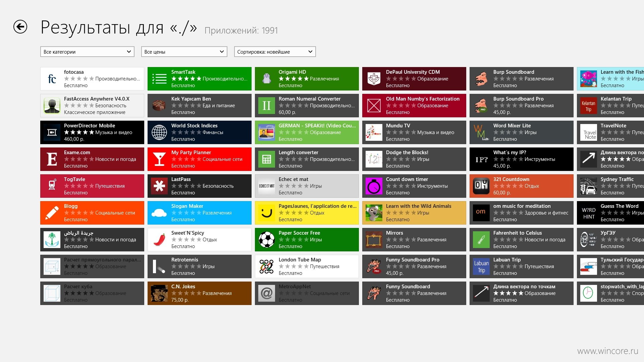Open the 'Sydney Traffic' app title

(617, 179)
